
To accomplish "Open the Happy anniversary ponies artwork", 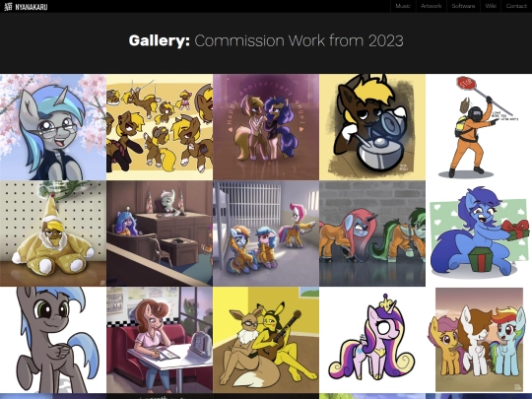I will tap(266, 127).
